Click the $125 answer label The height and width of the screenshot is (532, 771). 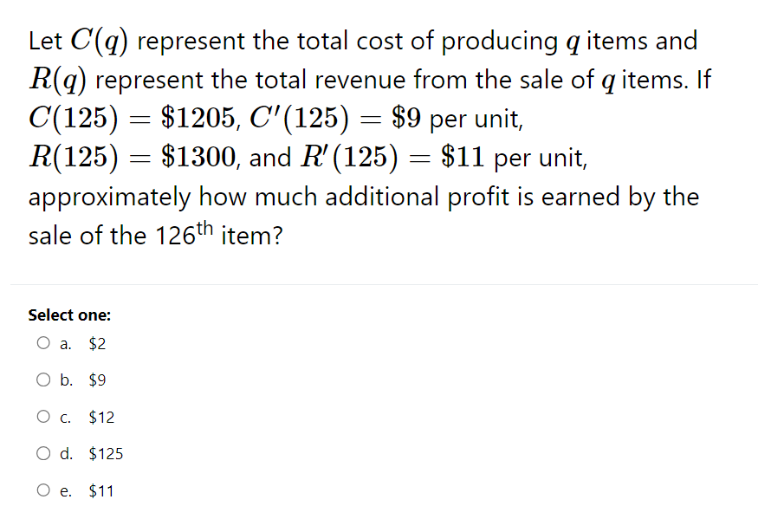click(105, 453)
